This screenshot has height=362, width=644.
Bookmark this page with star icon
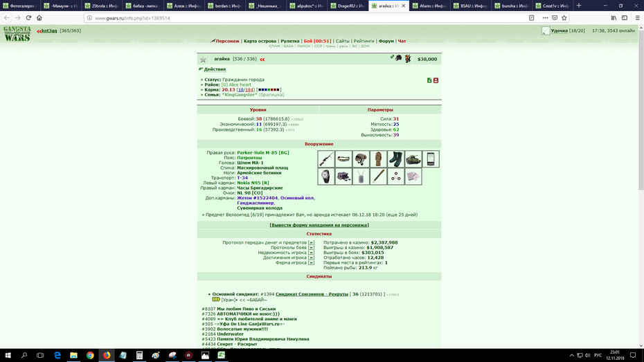point(564,17)
